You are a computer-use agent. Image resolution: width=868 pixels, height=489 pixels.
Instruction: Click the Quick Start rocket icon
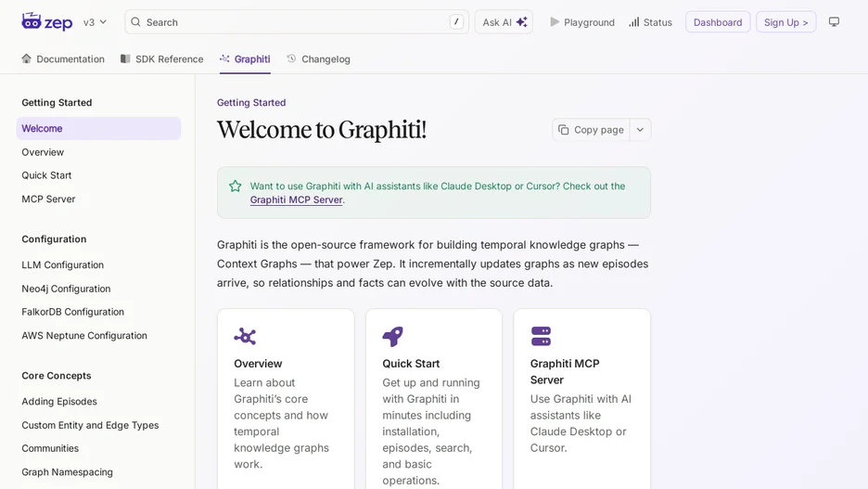coord(392,336)
